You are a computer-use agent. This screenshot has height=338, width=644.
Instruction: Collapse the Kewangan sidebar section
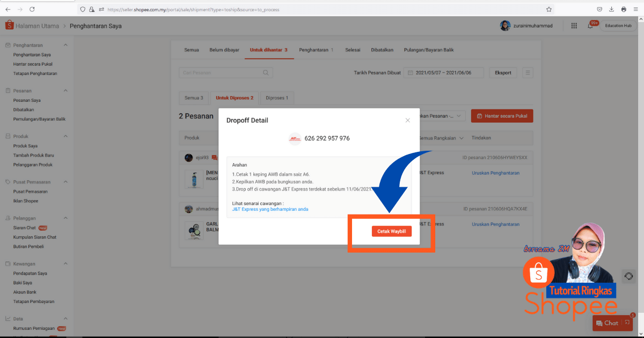click(x=65, y=264)
